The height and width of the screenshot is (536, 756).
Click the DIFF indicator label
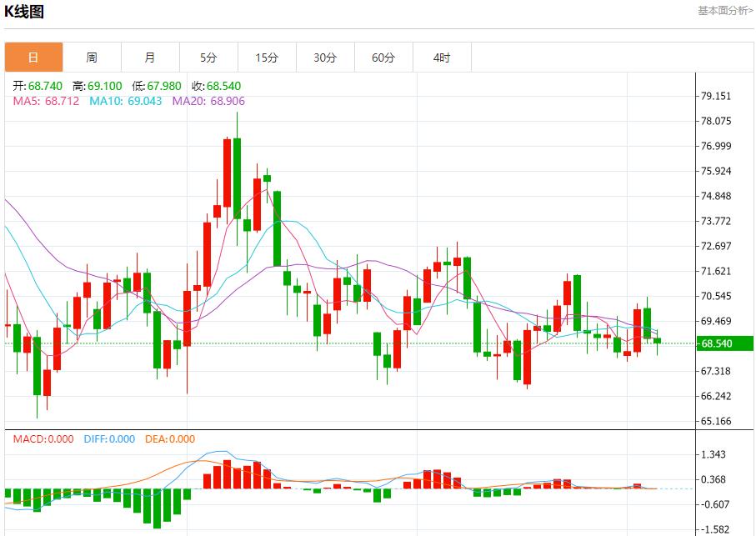[x=108, y=439]
